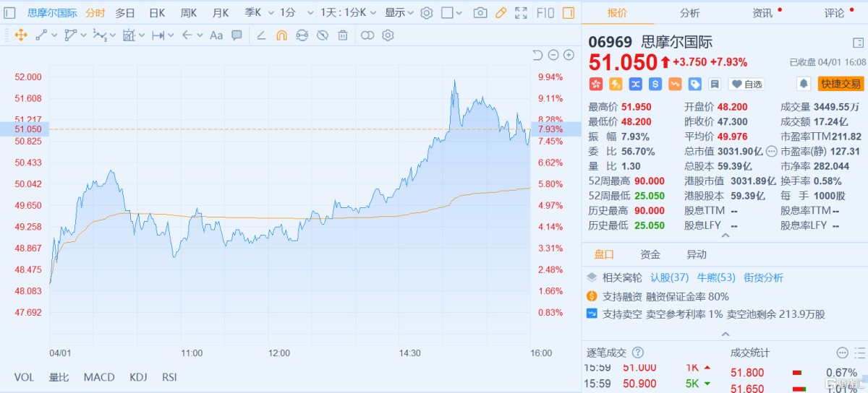Screen dimensions: 868x393
Task: Switch to 周K weekly candlestick
Action: (x=189, y=12)
